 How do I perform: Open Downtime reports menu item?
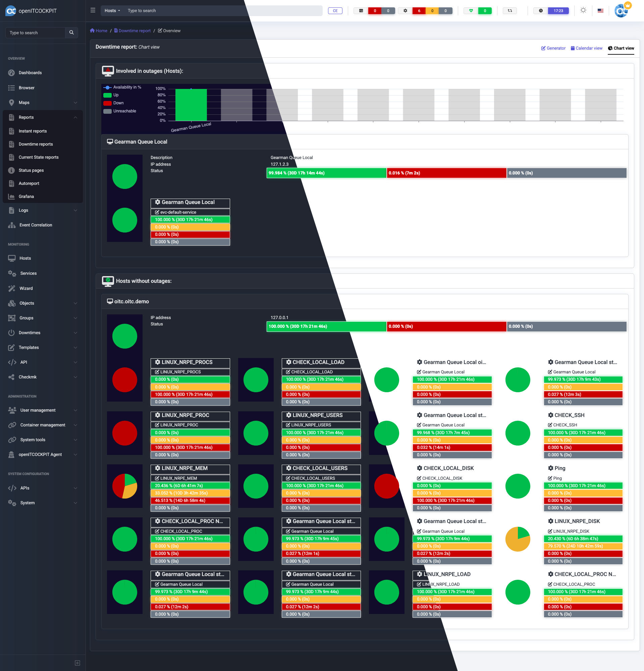click(36, 144)
